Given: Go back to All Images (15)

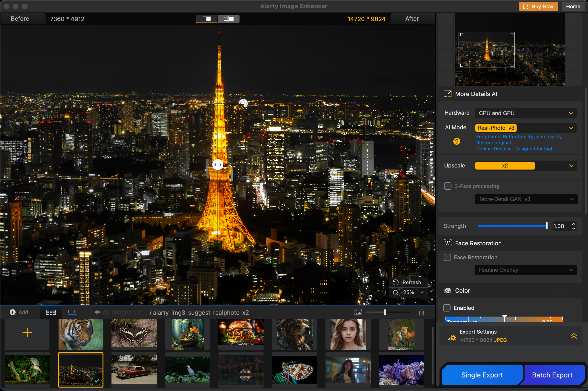Looking at the screenshot, I should (x=119, y=312).
